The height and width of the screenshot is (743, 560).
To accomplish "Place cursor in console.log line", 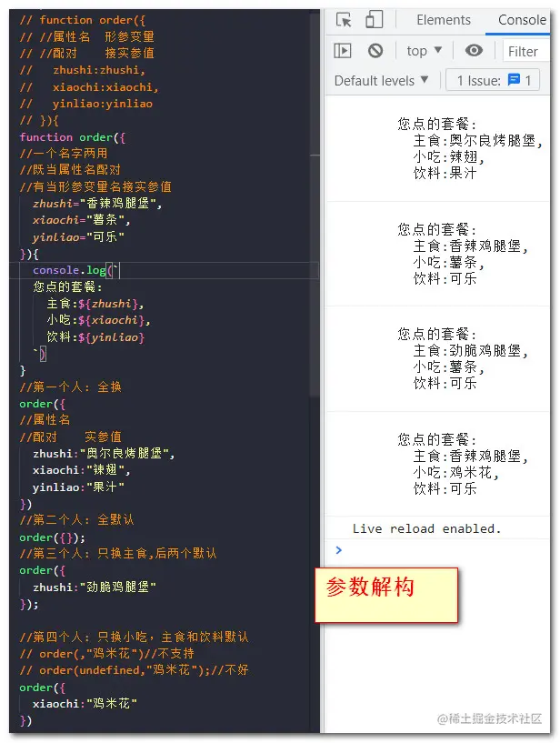I will (75, 270).
